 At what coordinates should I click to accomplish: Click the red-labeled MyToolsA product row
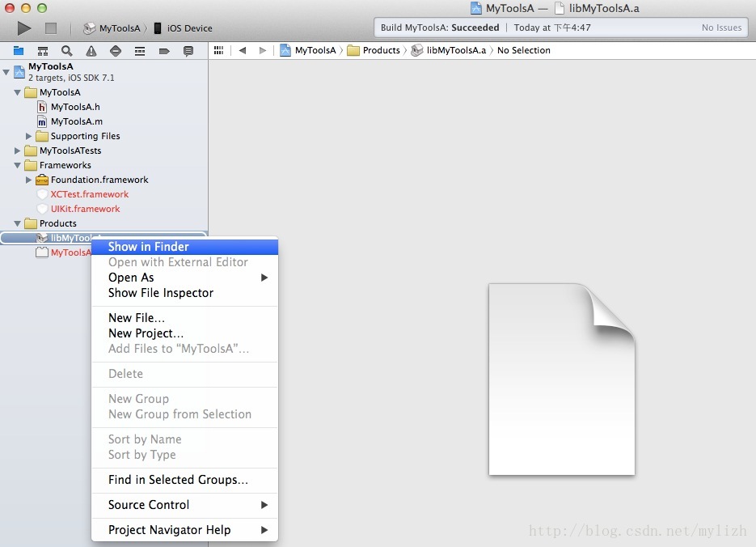coord(64,252)
